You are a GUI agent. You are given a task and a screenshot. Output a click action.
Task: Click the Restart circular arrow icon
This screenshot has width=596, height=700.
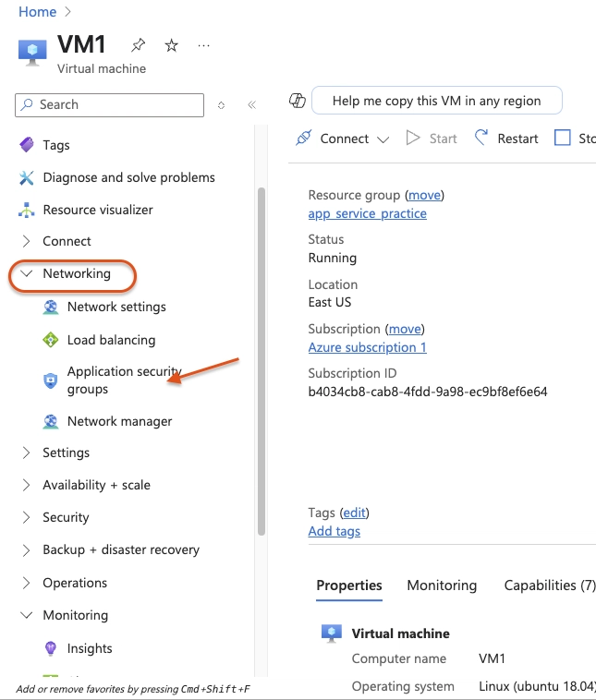pos(481,138)
